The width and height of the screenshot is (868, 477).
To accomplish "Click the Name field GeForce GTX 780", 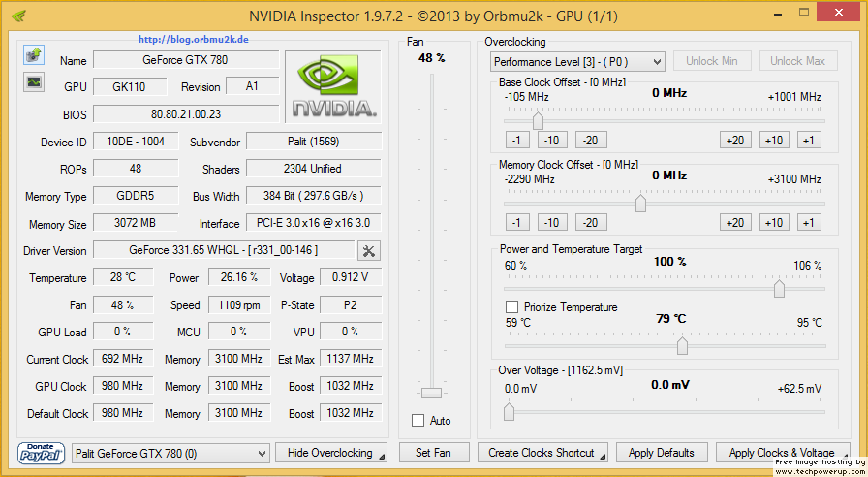I will 185,60.
